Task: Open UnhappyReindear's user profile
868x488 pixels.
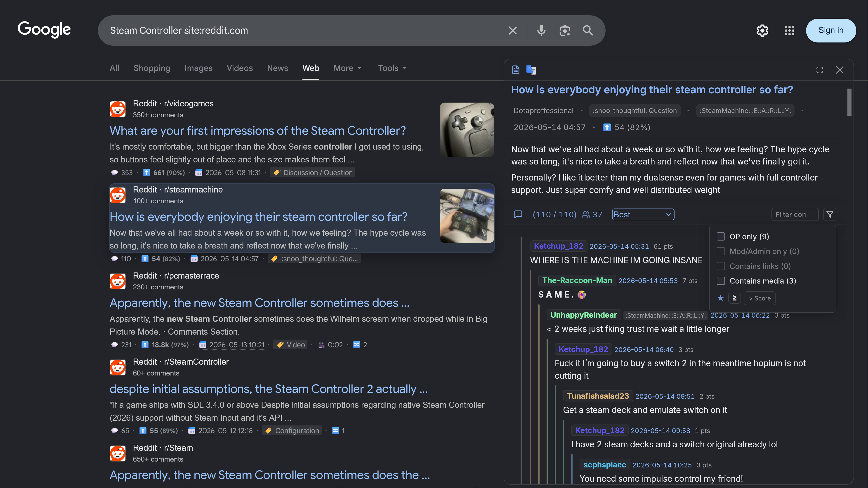Action: (x=584, y=315)
